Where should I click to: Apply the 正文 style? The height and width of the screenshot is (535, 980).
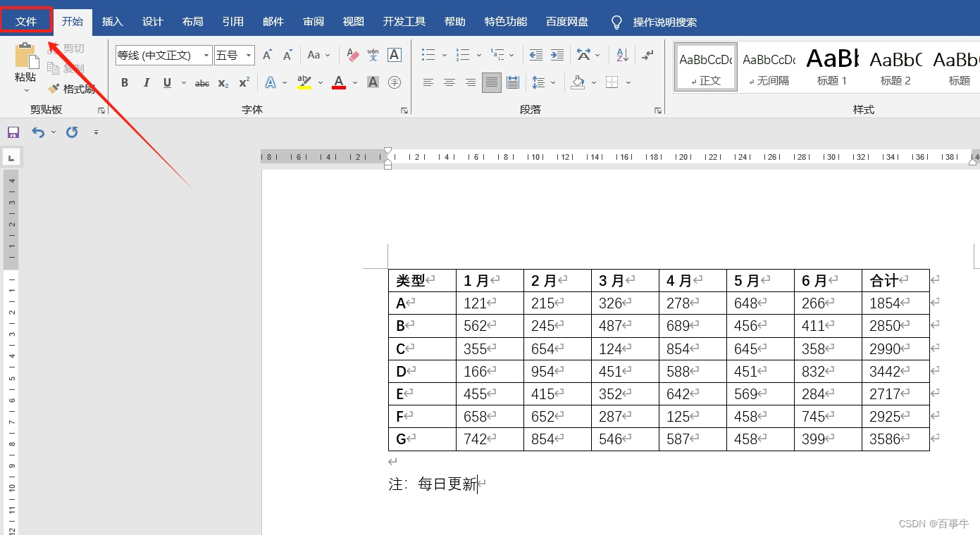click(706, 67)
